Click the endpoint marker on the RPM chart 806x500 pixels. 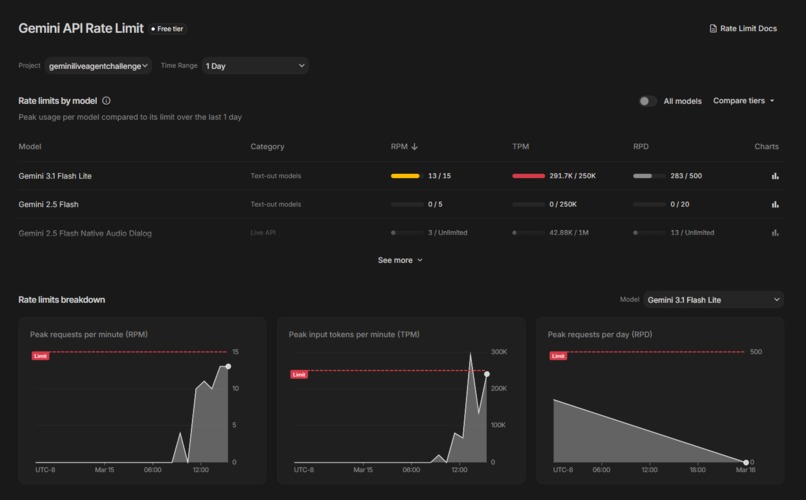point(228,366)
